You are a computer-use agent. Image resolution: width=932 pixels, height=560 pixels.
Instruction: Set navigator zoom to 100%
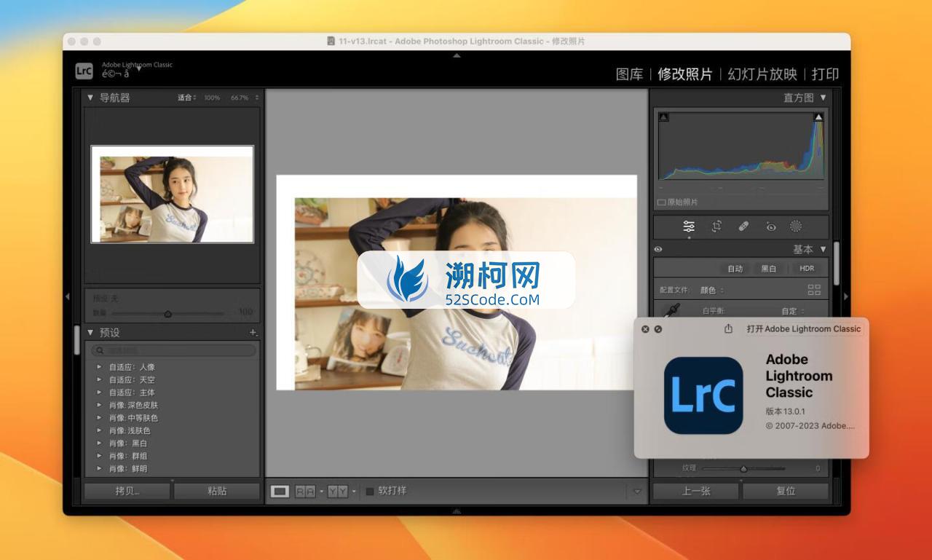coord(212,97)
